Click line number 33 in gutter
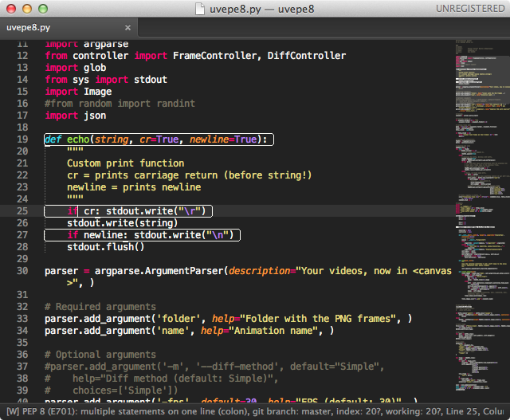This screenshot has height=420, width=510. tap(22, 319)
